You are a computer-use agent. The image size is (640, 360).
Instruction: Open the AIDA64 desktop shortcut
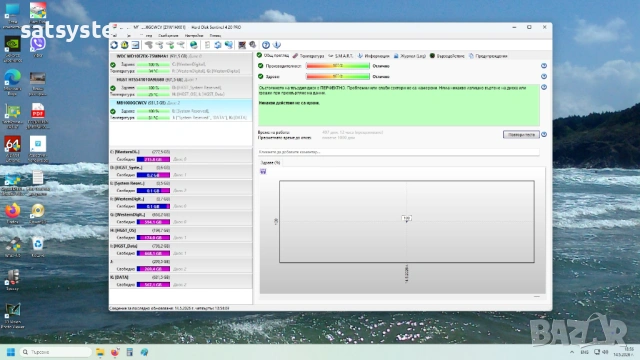(13, 149)
